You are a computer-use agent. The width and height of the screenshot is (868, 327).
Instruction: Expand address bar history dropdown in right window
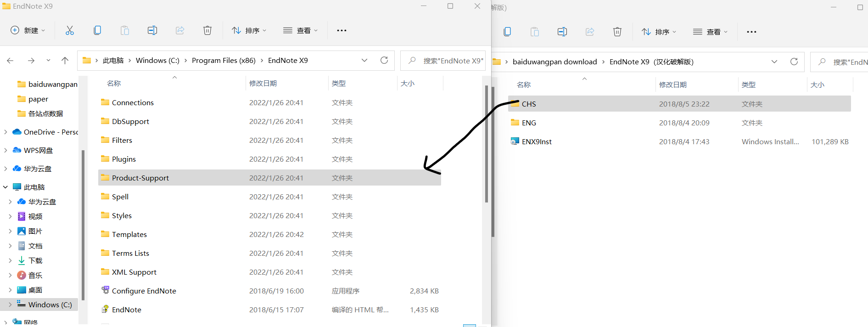[774, 62]
